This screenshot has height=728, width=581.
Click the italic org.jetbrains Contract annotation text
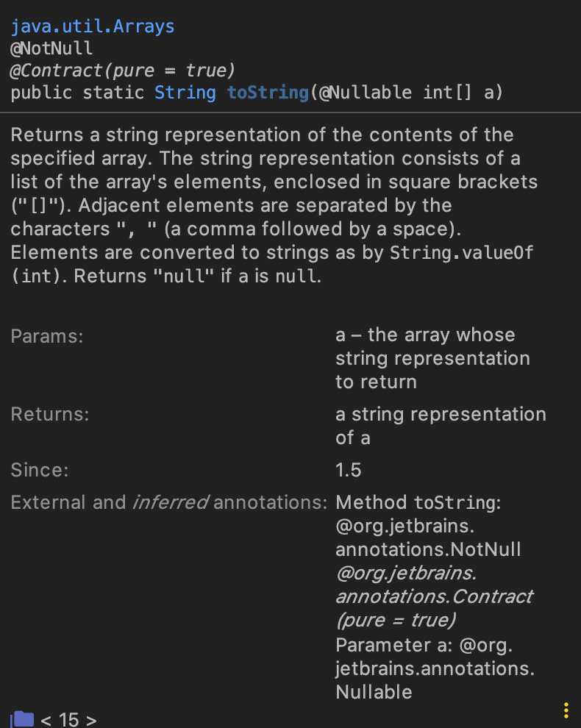pos(434,596)
